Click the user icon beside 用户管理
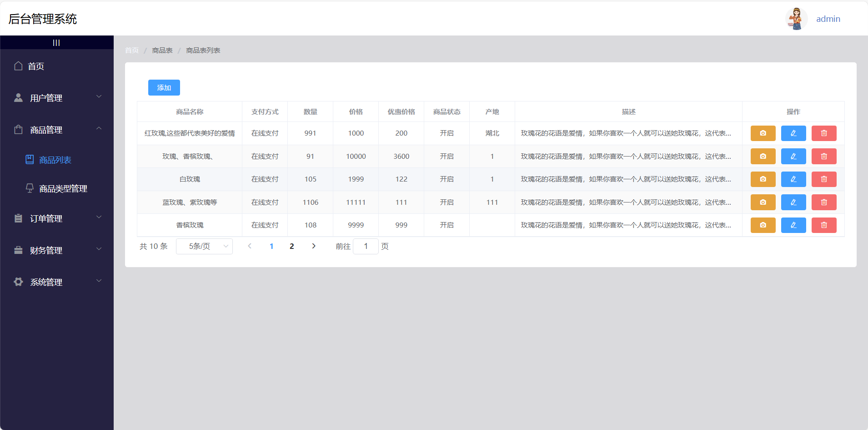868x430 pixels. tap(18, 98)
